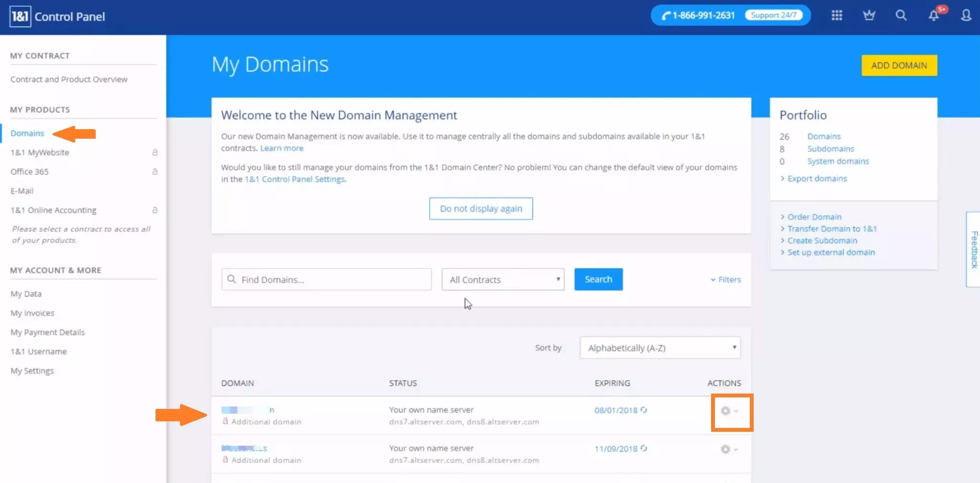
Task: Open the Feedback side tab
Action: (x=973, y=249)
